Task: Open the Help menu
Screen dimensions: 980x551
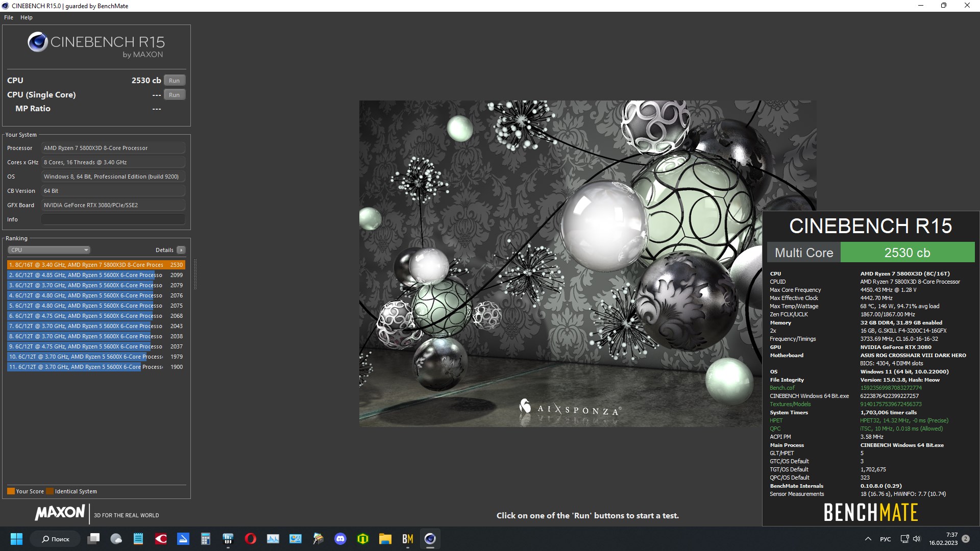Action: pos(27,17)
